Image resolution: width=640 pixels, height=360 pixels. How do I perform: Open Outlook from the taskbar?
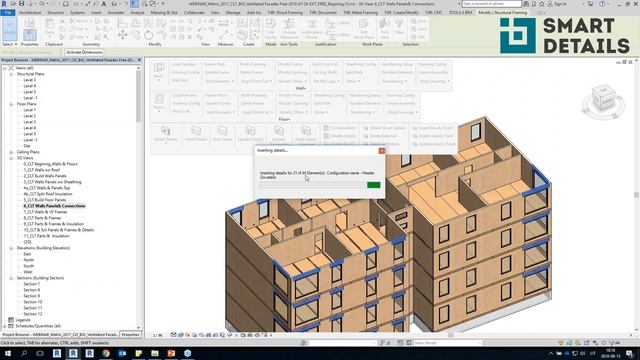pos(122,353)
